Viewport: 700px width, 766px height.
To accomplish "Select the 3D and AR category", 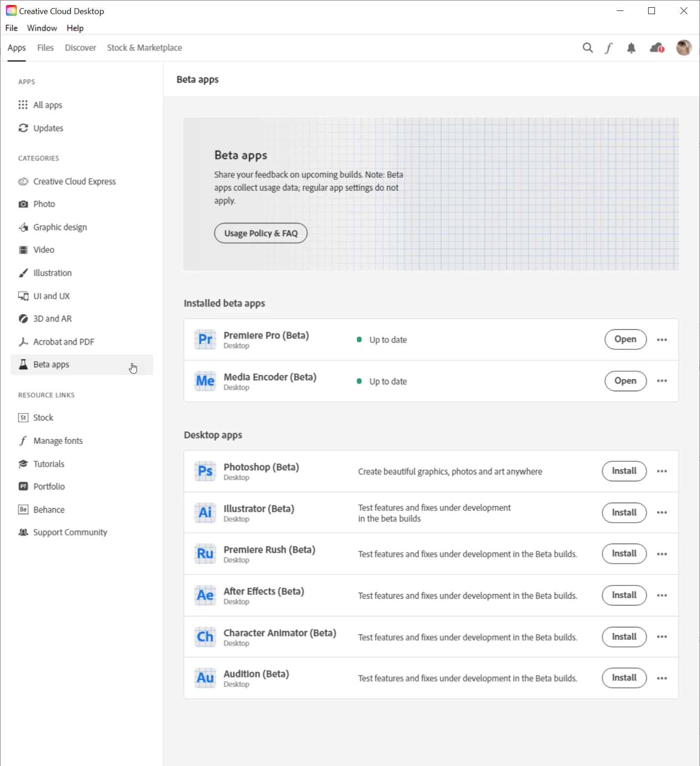I will (82, 319).
